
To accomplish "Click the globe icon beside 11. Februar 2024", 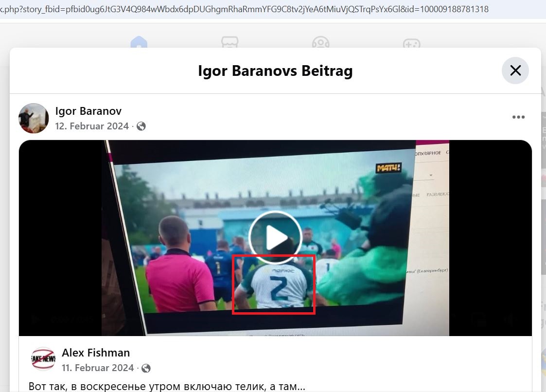I will [146, 368].
